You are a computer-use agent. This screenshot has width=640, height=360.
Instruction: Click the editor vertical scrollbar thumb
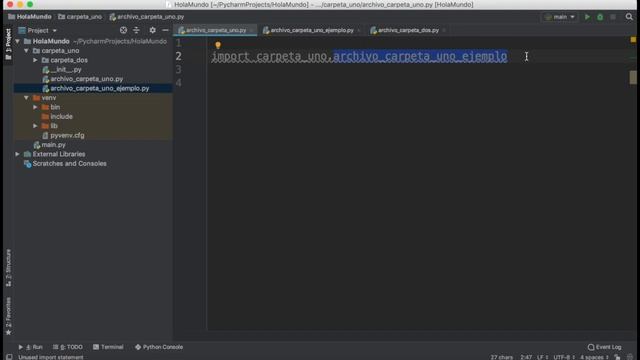pyautogui.click(x=633, y=77)
